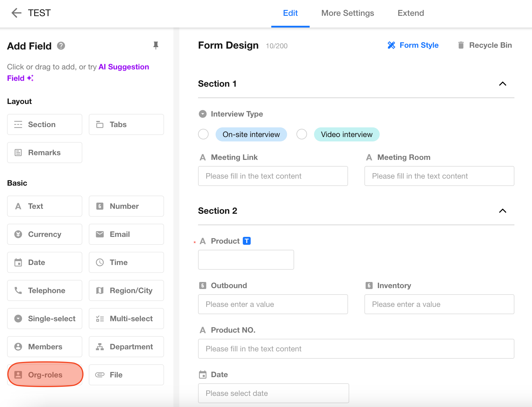
Task: Add a Region/City field
Action: click(x=126, y=290)
